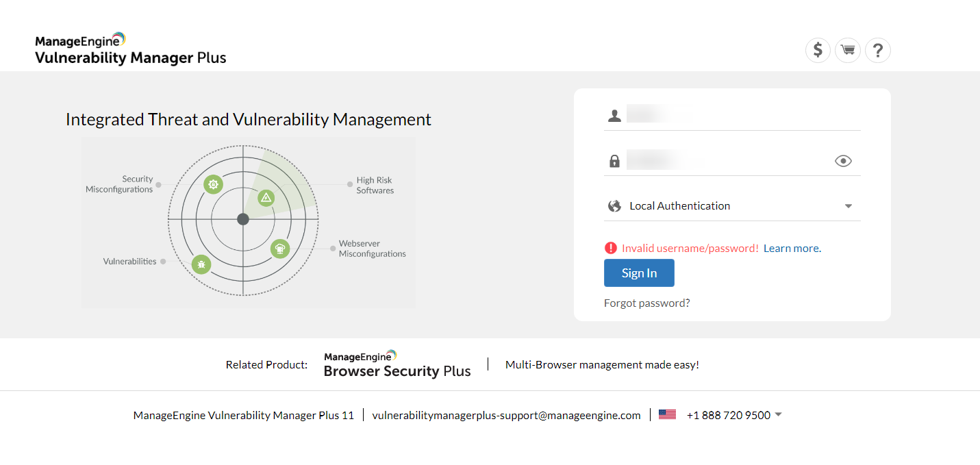The width and height of the screenshot is (980, 465).
Task: Open the Forgot password? link
Action: pyautogui.click(x=647, y=303)
